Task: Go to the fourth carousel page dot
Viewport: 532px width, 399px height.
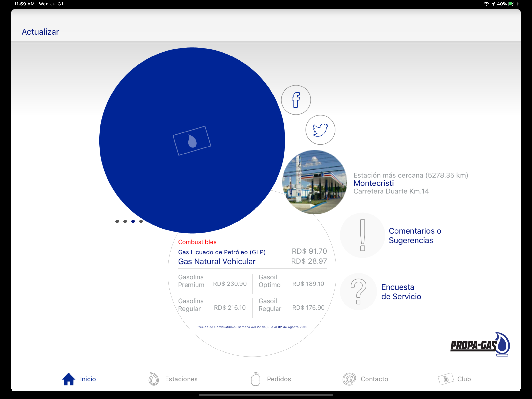Action: point(141,221)
